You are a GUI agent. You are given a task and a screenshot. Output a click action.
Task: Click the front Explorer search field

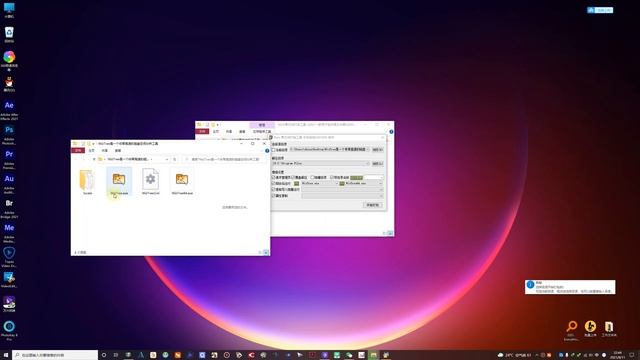tap(224, 159)
